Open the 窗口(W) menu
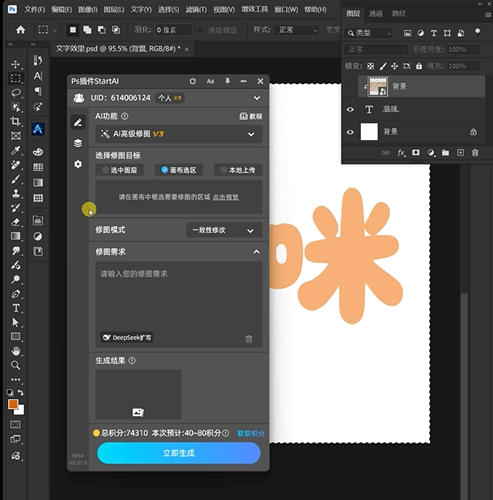This screenshot has height=500, width=493. pyautogui.click(x=286, y=10)
